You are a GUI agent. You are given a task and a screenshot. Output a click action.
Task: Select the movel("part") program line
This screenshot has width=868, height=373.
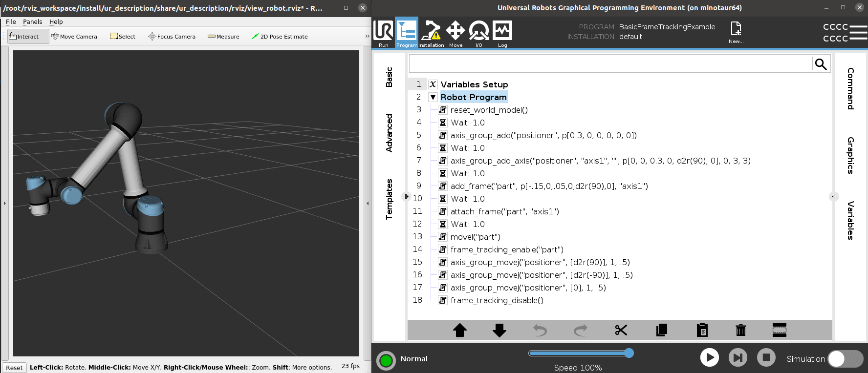click(x=475, y=237)
